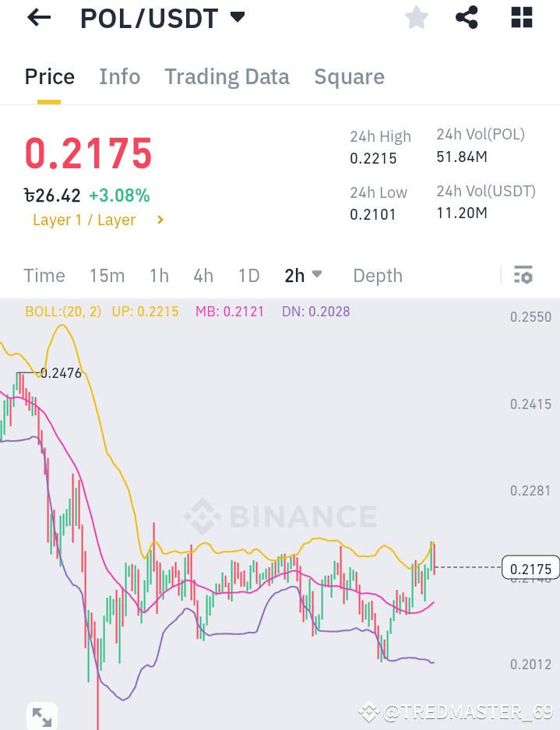Open chart indicator settings icon beside timeframes
560x730 pixels.
click(523, 275)
